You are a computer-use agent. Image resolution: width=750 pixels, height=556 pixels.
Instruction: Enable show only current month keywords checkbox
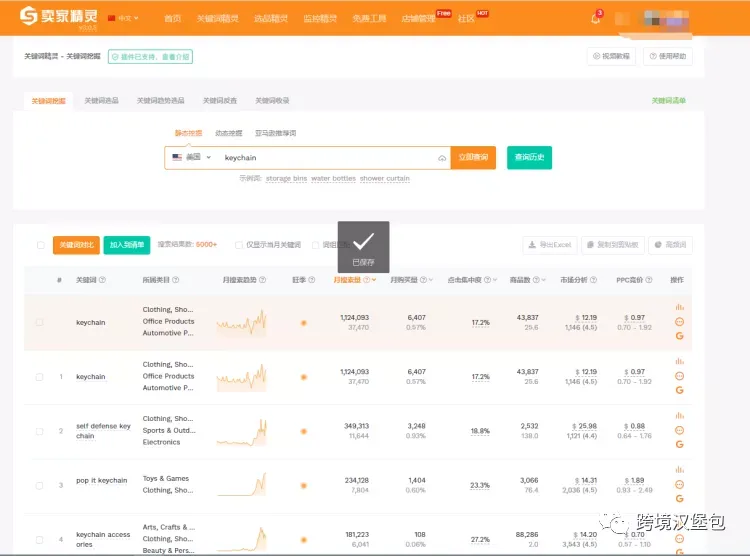[x=238, y=245]
